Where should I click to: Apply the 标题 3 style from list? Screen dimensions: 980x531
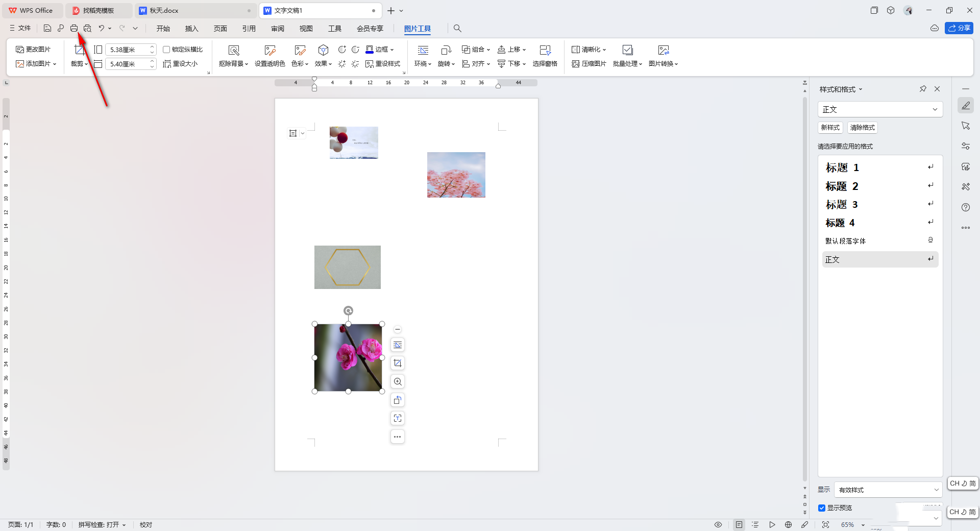(x=880, y=204)
